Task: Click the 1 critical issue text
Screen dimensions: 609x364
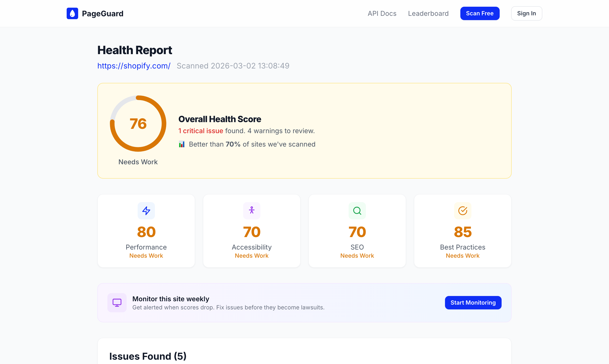Action: tap(201, 131)
